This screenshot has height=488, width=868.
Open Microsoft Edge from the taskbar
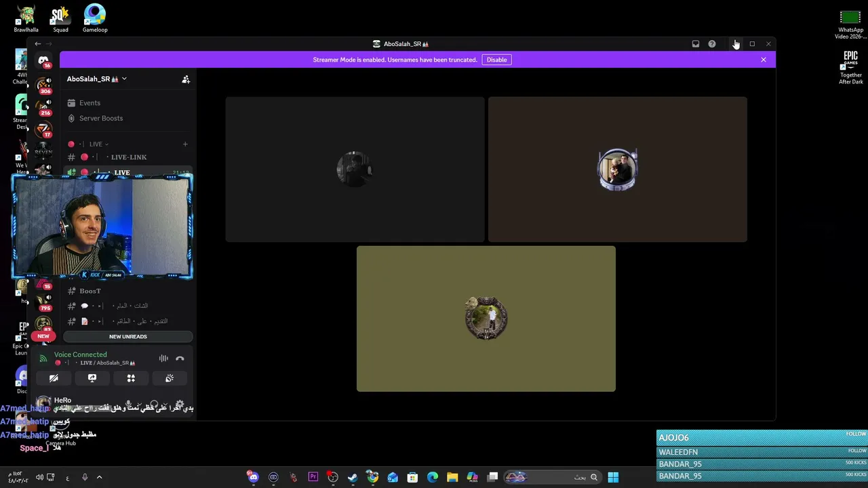433,477
